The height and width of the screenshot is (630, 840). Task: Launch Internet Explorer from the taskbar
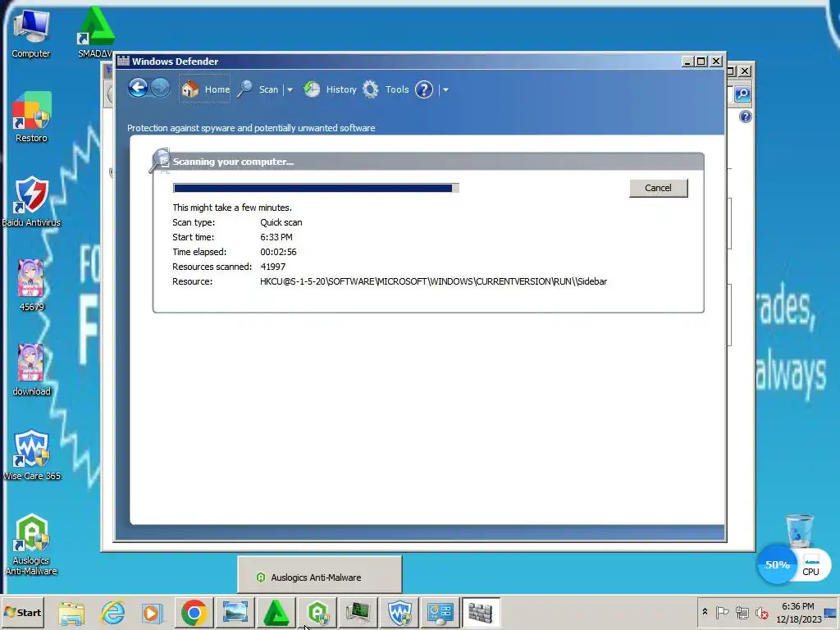[x=112, y=612]
